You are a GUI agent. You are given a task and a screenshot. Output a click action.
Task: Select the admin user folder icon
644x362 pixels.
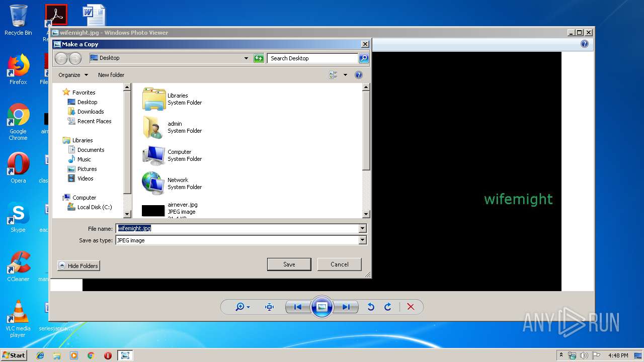(154, 127)
